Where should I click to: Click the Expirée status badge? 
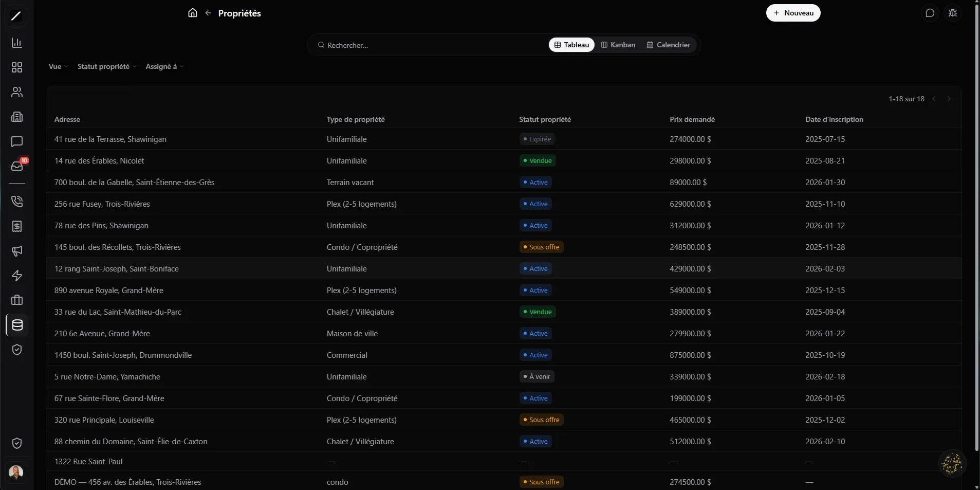click(x=537, y=139)
